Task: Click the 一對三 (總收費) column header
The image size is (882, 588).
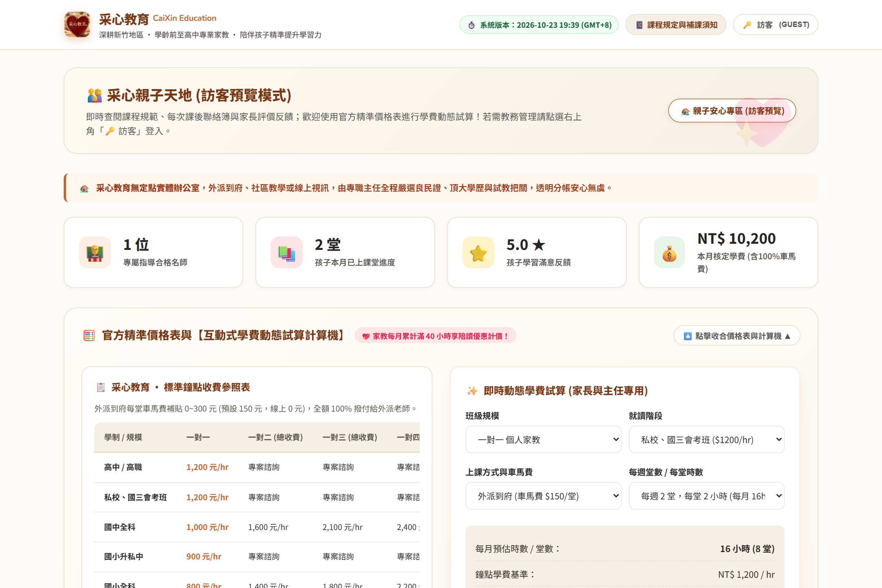Action: [350, 437]
